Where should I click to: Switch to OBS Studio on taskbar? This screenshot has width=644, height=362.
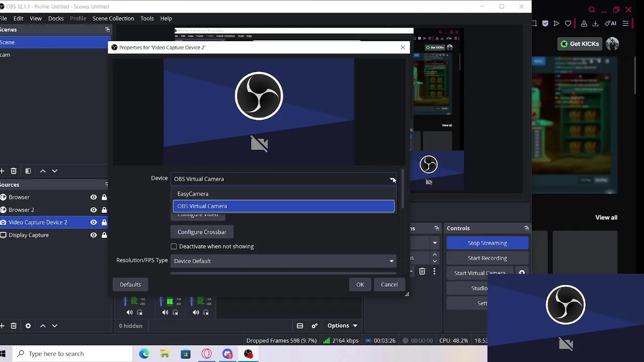pos(249,354)
